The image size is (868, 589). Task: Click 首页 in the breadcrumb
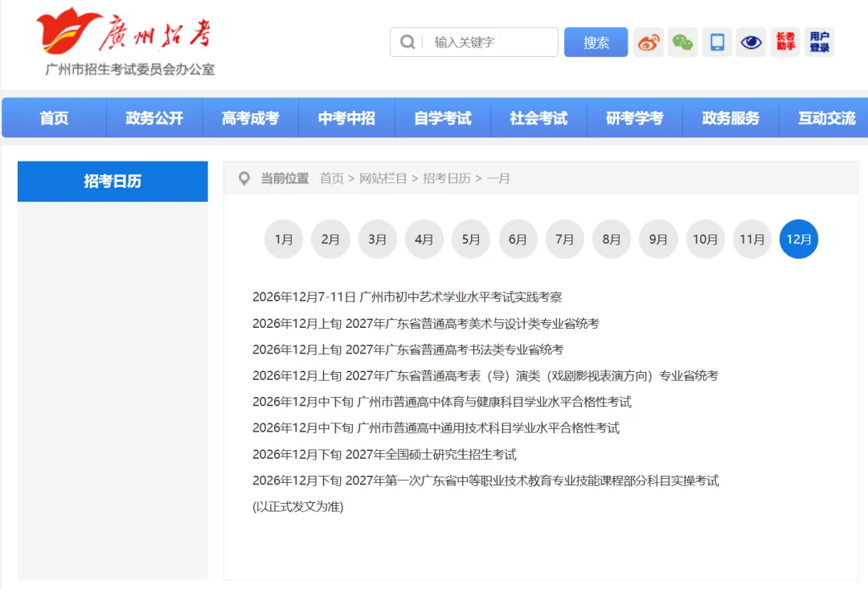[332, 178]
